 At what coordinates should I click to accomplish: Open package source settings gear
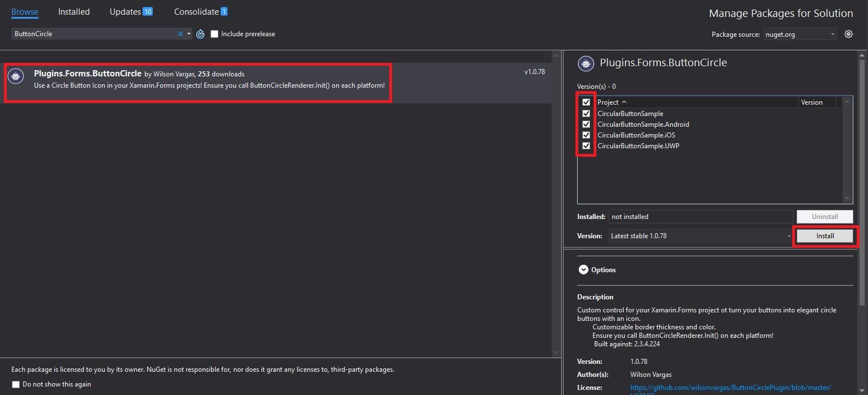pyautogui.click(x=848, y=34)
